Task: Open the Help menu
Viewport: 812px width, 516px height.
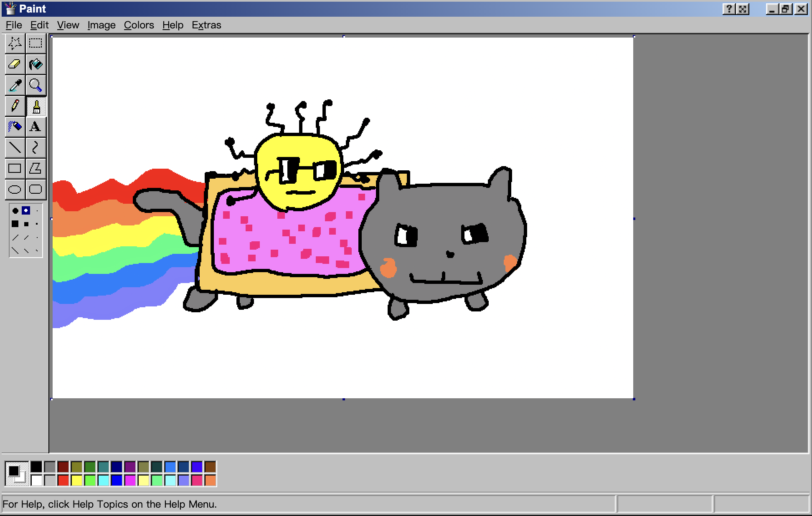Action: point(173,25)
